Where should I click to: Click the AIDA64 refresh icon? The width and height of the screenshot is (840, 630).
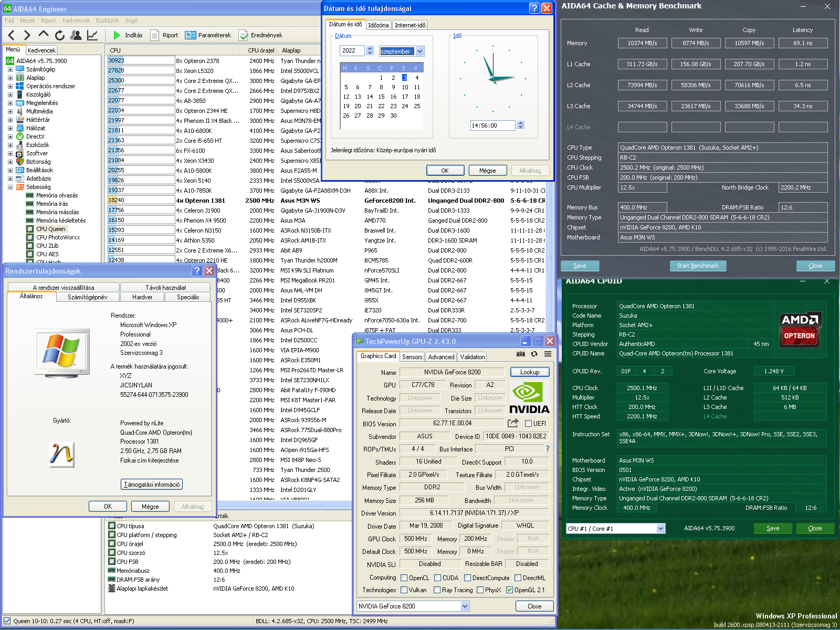[60, 35]
